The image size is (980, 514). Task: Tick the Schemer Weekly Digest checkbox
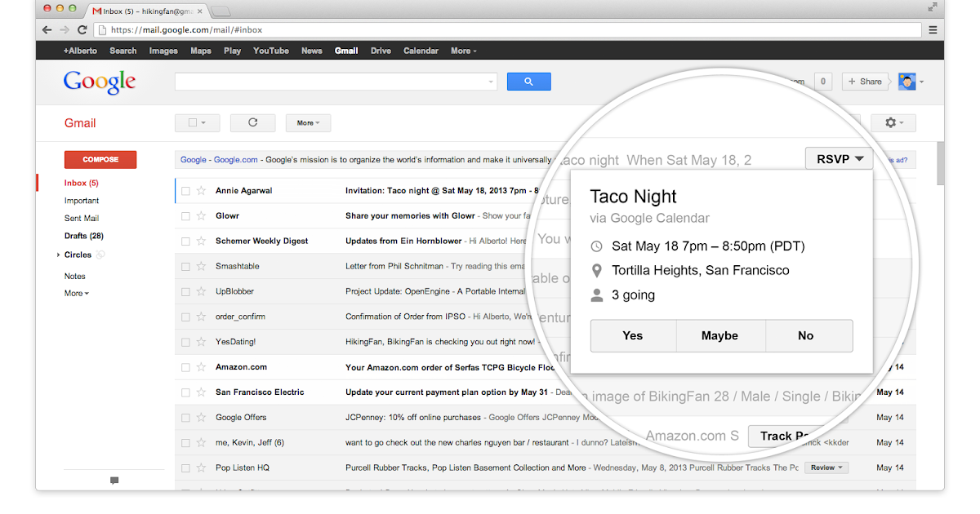click(185, 241)
